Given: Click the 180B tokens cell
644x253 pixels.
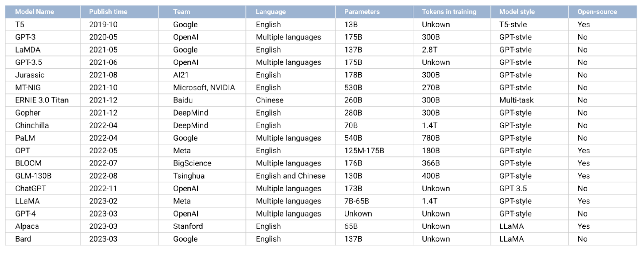Looking at the screenshot, I should click(x=452, y=151).
